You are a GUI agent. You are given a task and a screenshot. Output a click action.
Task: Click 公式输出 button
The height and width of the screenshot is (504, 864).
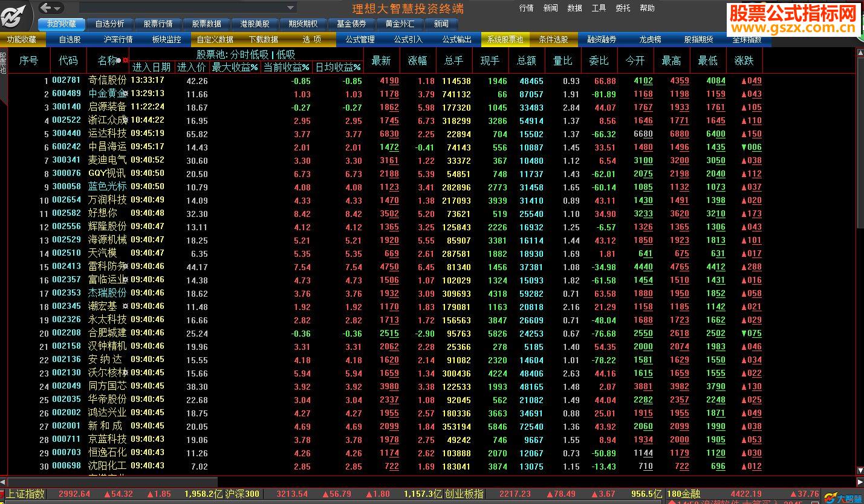tap(457, 39)
